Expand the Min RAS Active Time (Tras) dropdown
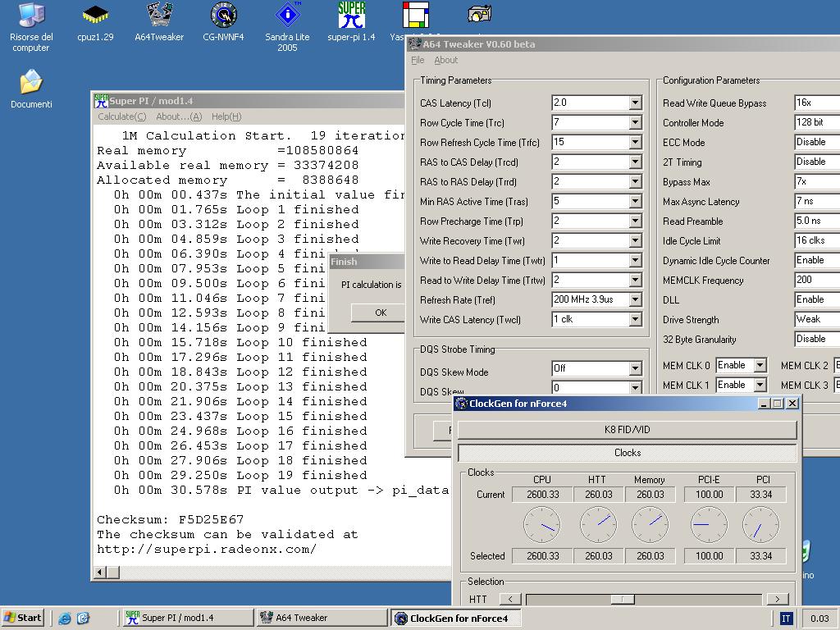Image resolution: width=840 pixels, height=630 pixels. click(x=636, y=202)
